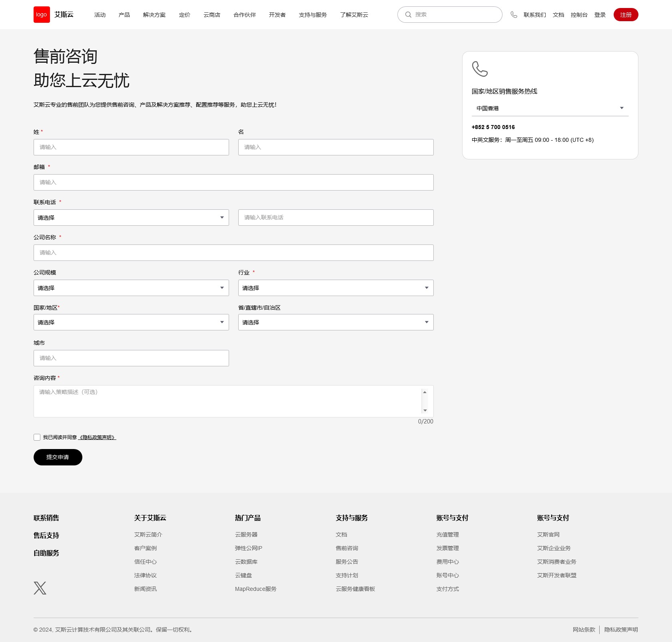Click bottom-right 隐私政策声明 link
The width and height of the screenshot is (672, 642).
coord(621,630)
